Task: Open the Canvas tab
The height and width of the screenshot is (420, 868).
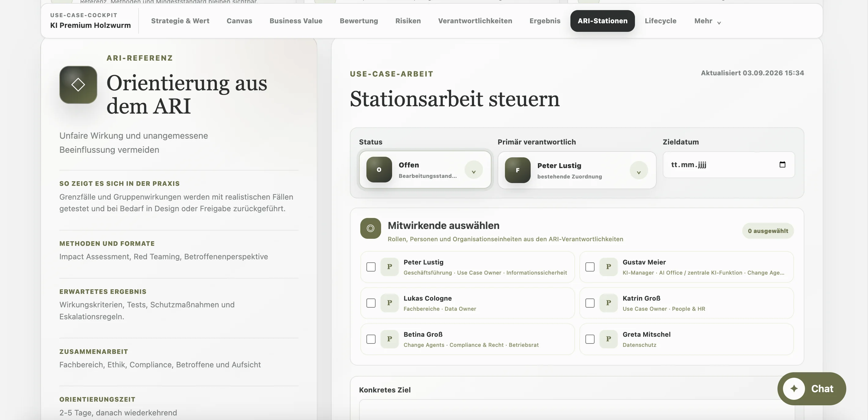Action: coord(239,21)
